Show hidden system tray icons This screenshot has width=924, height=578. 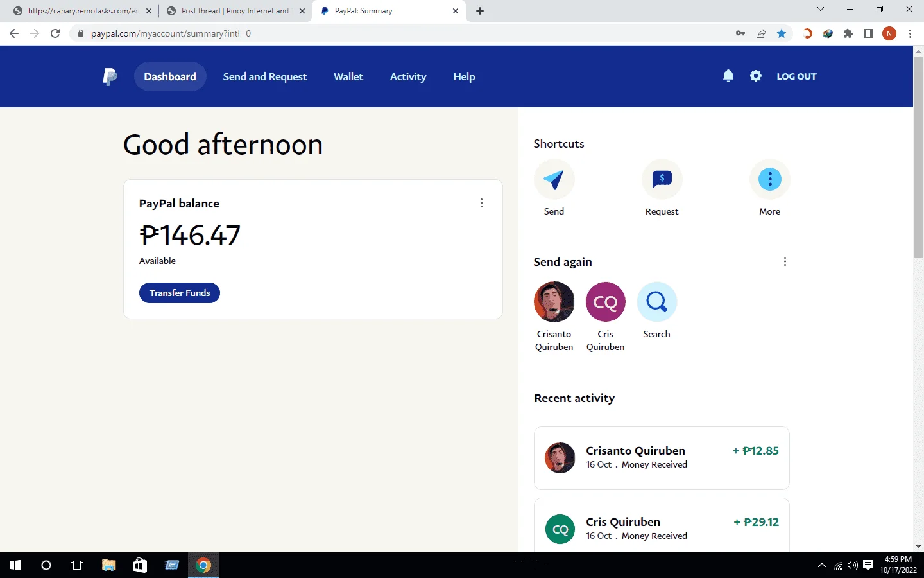822,565
